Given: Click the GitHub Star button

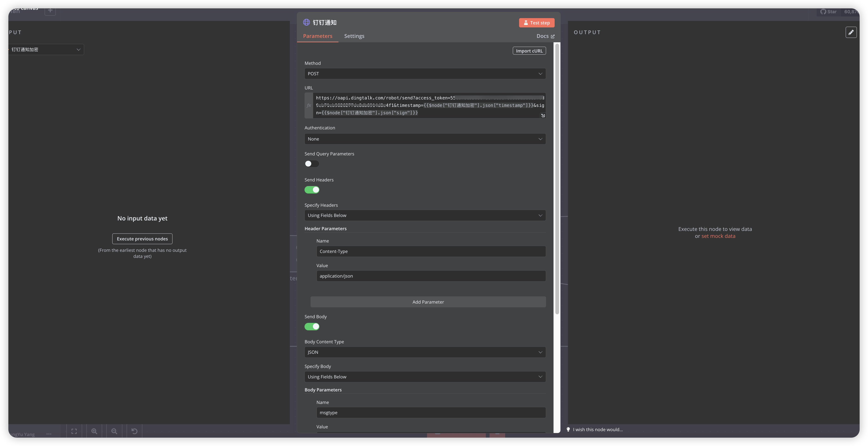Looking at the screenshot, I should (828, 12).
